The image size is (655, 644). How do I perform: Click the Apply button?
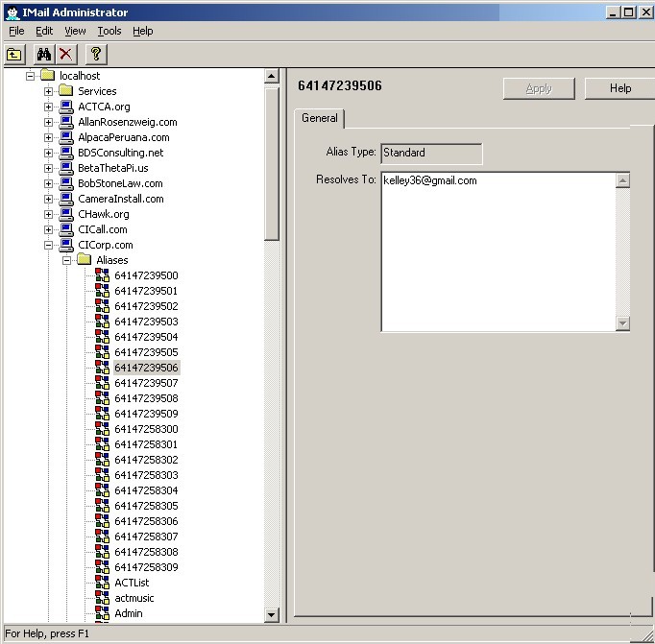pos(539,88)
